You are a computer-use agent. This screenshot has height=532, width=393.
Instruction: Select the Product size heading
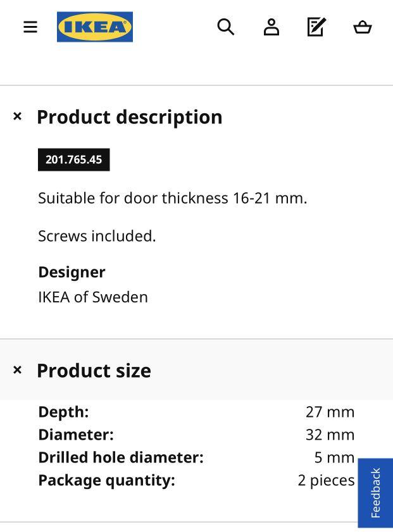[94, 371]
